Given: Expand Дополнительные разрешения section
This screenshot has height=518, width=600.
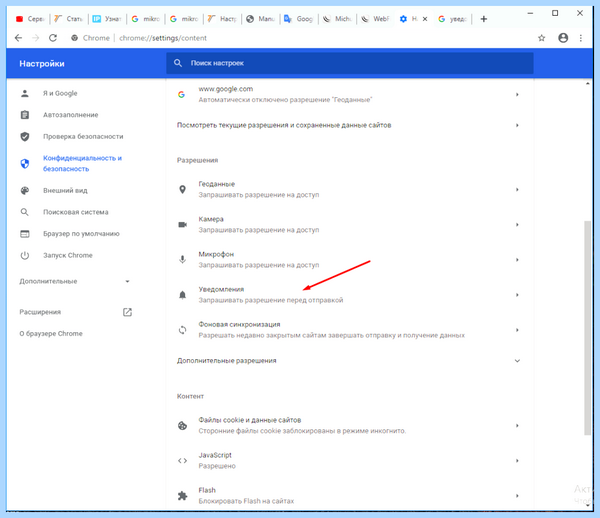Looking at the screenshot, I should [x=517, y=361].
